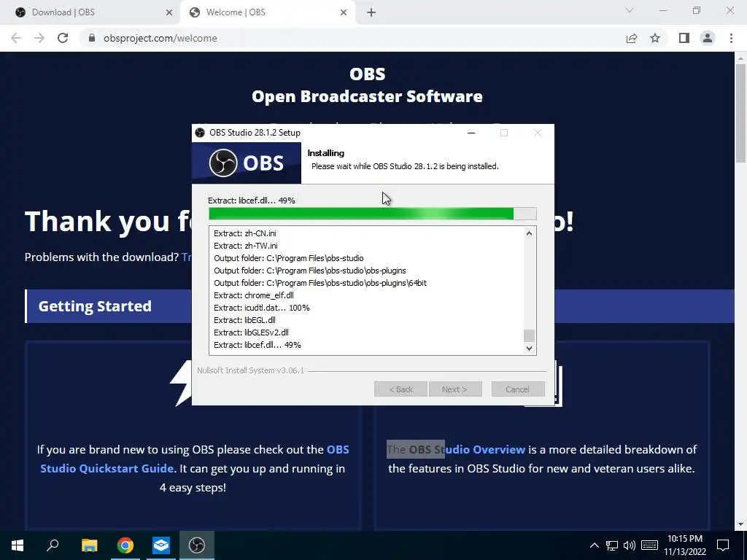
Task: Select log line 'Extract: zh-CN.ini'
Action: pos(245,233)
